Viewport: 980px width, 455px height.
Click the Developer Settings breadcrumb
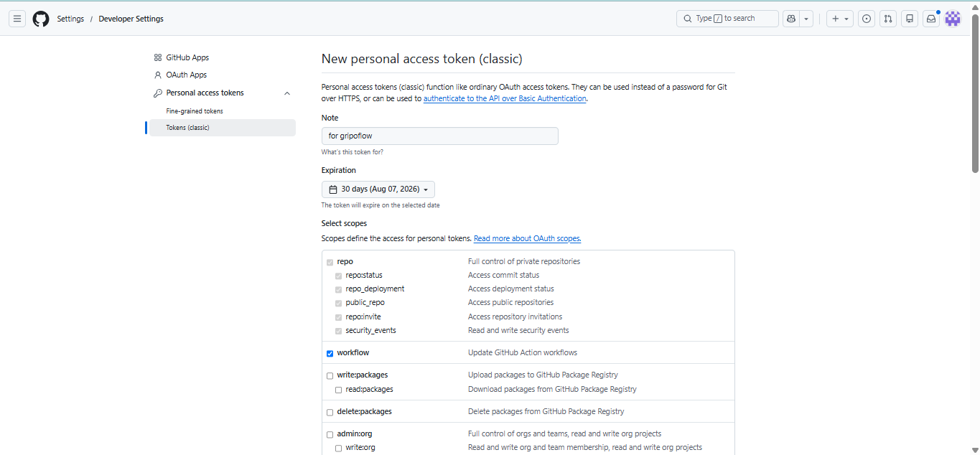pos(131,19)
